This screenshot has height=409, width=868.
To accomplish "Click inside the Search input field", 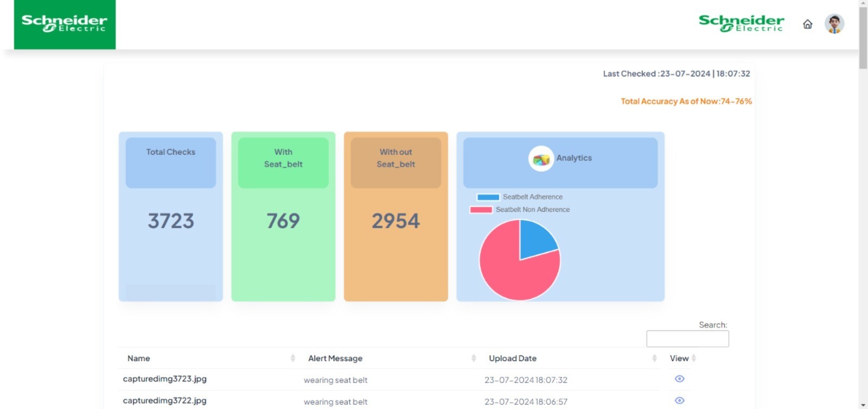I will pyautogui.click(x=687, y=339).
